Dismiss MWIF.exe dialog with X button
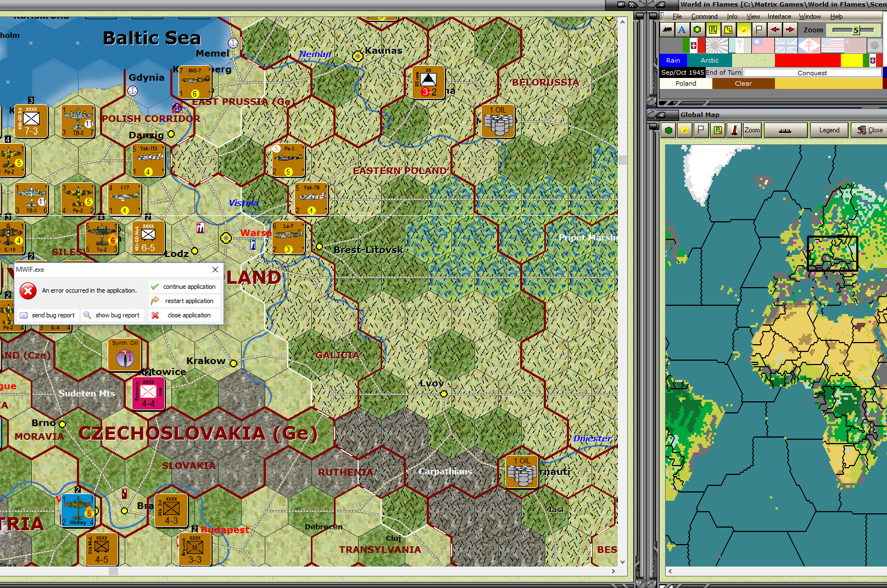The height and width of the screenshot is (588, 887). point(215,270)
